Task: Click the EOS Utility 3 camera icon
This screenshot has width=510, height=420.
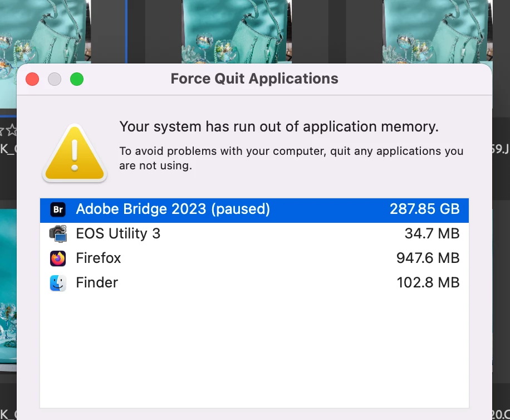Action: (58, 233)
